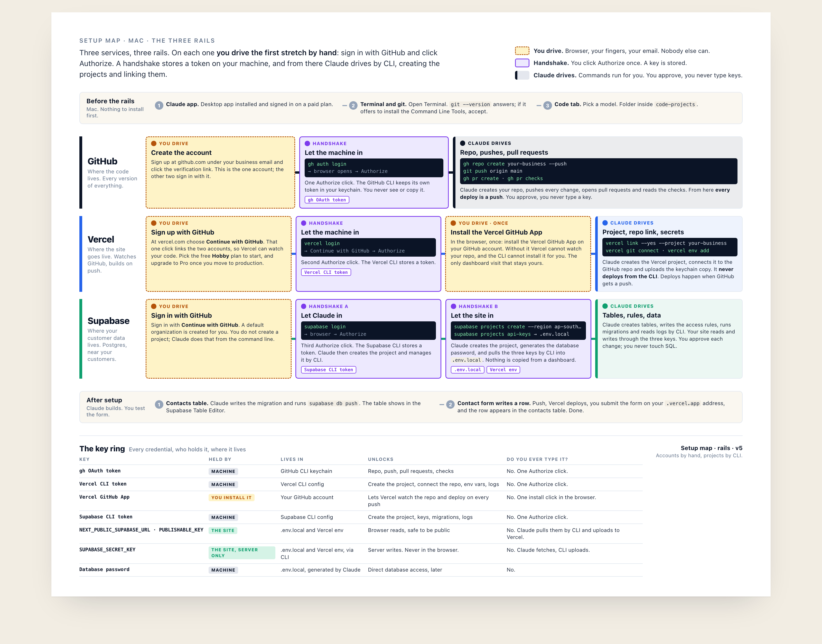
Task: Click the MACHINE badge in the Vercel CLI token row
Action: coord(223,484)
